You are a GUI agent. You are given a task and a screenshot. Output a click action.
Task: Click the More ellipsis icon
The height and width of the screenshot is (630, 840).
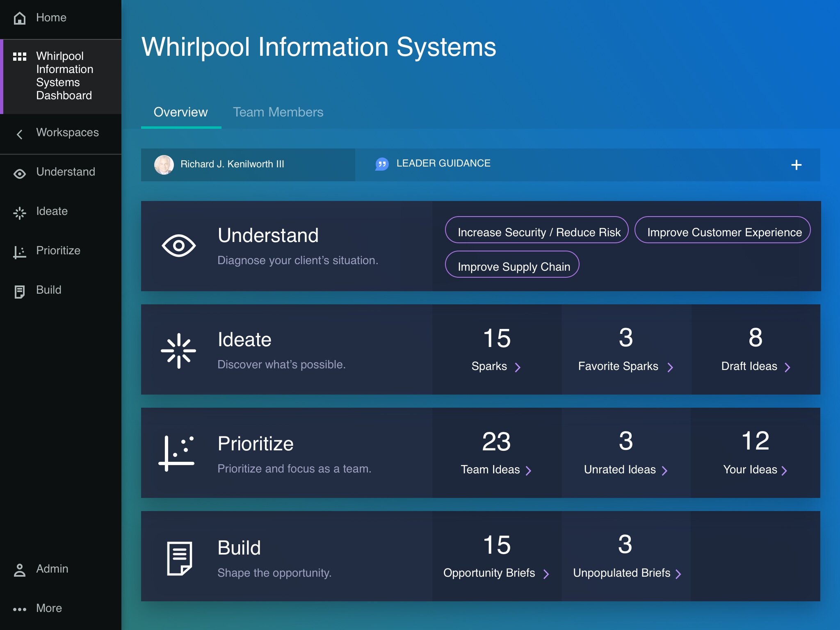click(20, 609)
